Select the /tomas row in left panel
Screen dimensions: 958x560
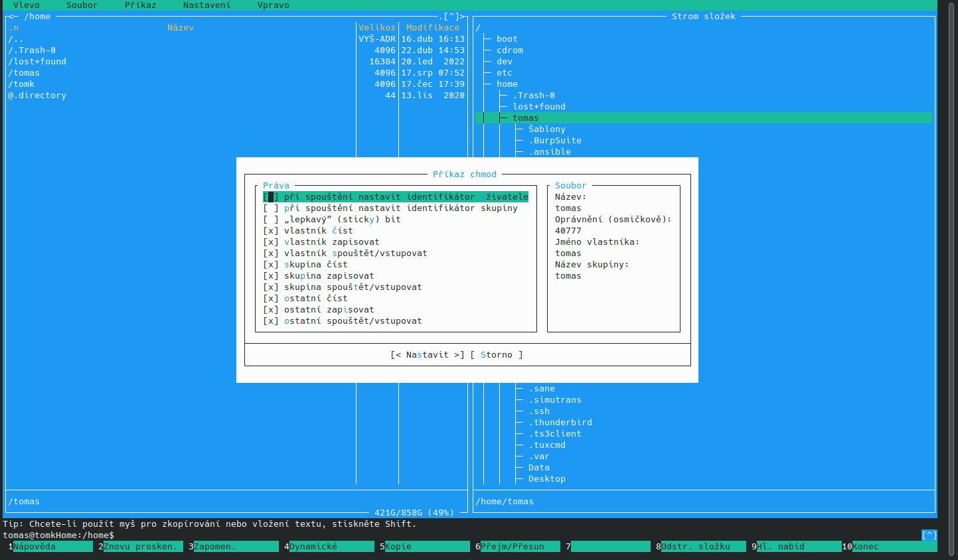[x=236, y=73]
